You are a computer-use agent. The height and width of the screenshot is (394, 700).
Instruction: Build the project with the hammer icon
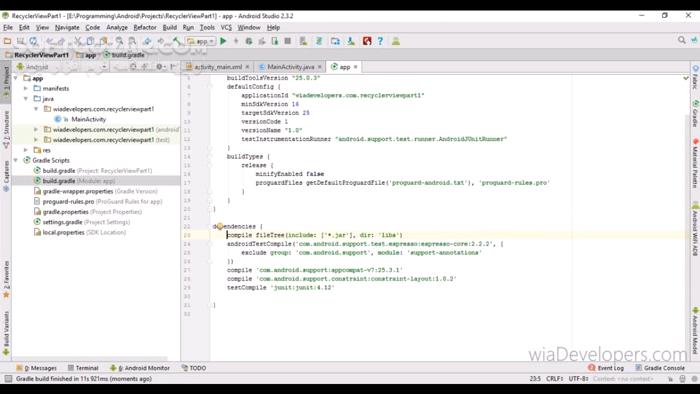tap(177, 41)
